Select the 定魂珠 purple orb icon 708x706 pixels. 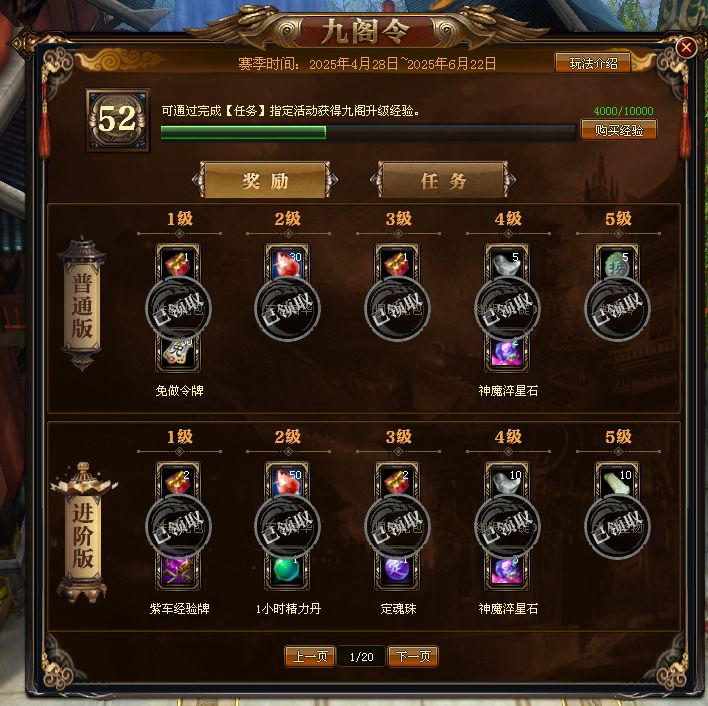click(397, 571)
